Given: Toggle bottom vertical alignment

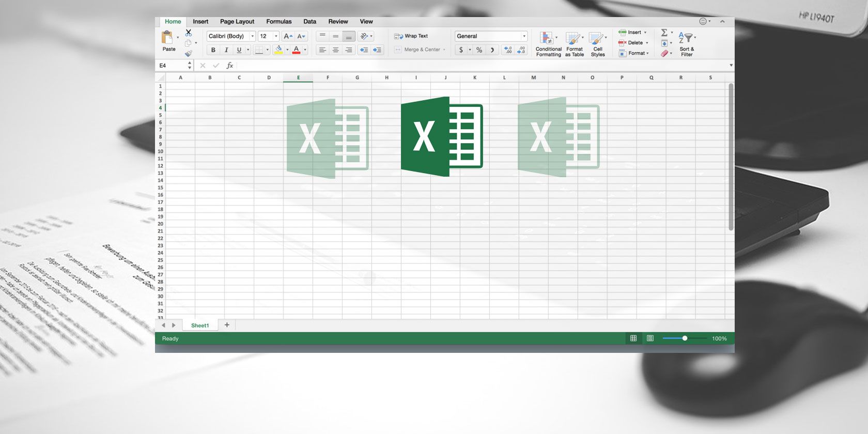Looking at the screenshot, I should click(x=349, y=36).
